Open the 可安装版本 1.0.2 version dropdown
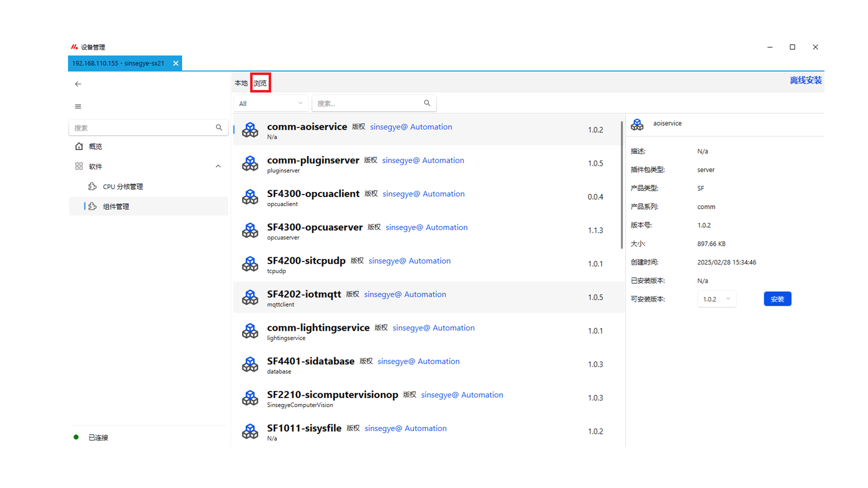 [x=717, y=299]
